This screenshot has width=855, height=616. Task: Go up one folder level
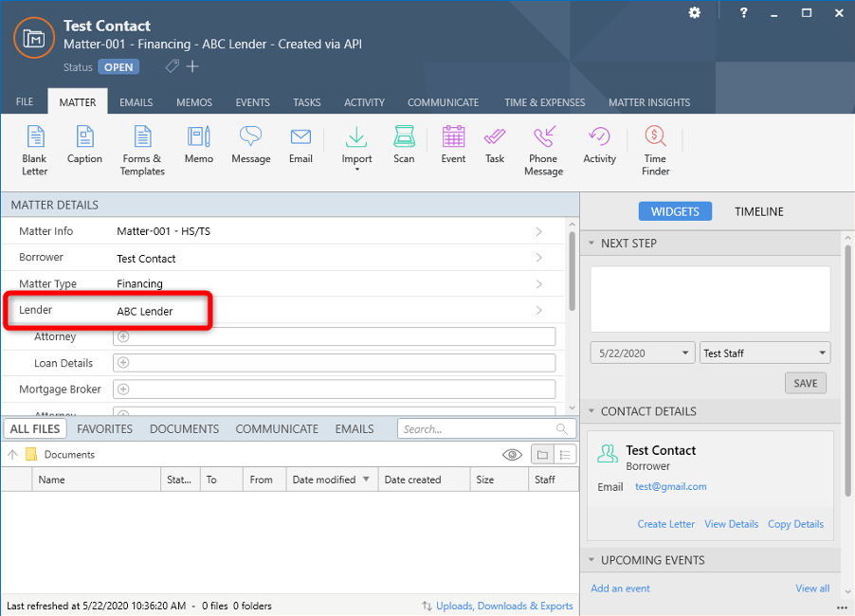coord(13,454)
